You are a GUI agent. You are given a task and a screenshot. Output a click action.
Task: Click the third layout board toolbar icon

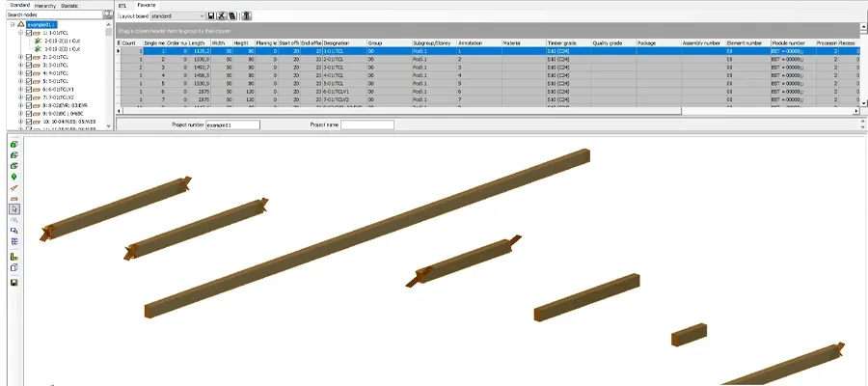click(x=231, y=16)
